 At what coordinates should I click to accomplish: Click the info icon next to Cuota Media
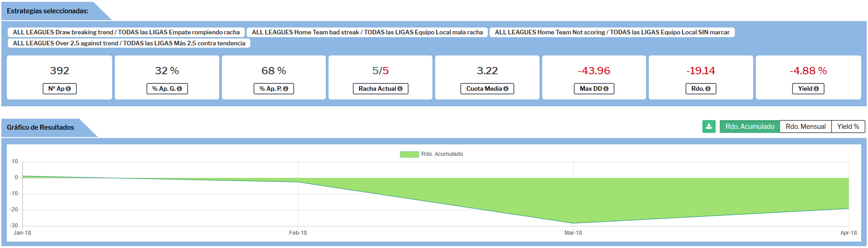[506, 89]
